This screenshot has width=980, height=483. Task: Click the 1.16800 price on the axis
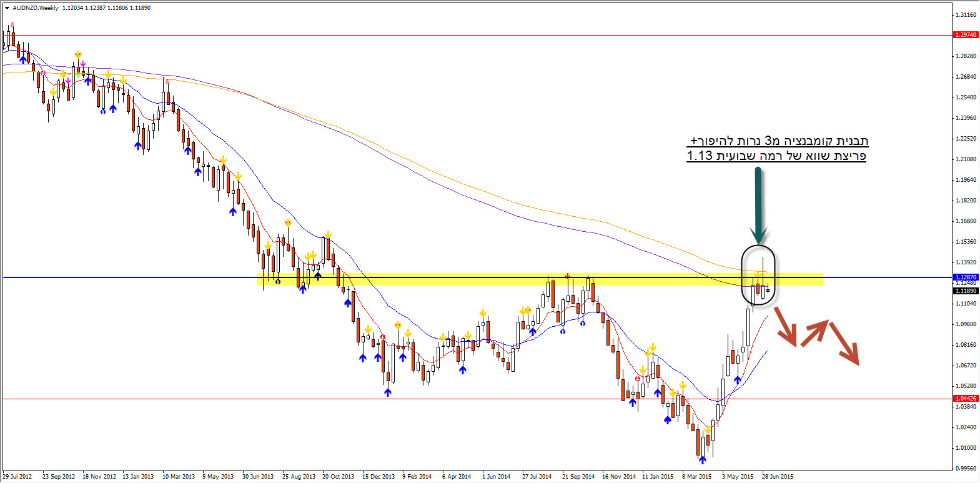[x=966, y=221]
